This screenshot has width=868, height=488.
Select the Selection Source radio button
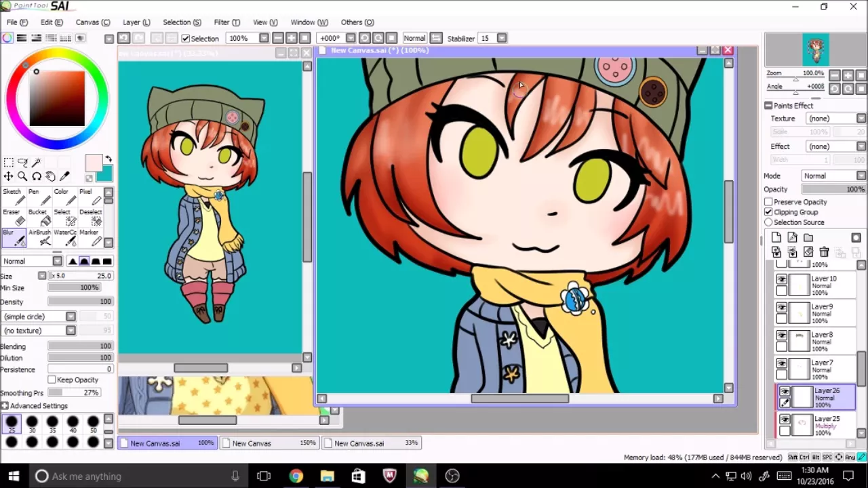point(768,222)
